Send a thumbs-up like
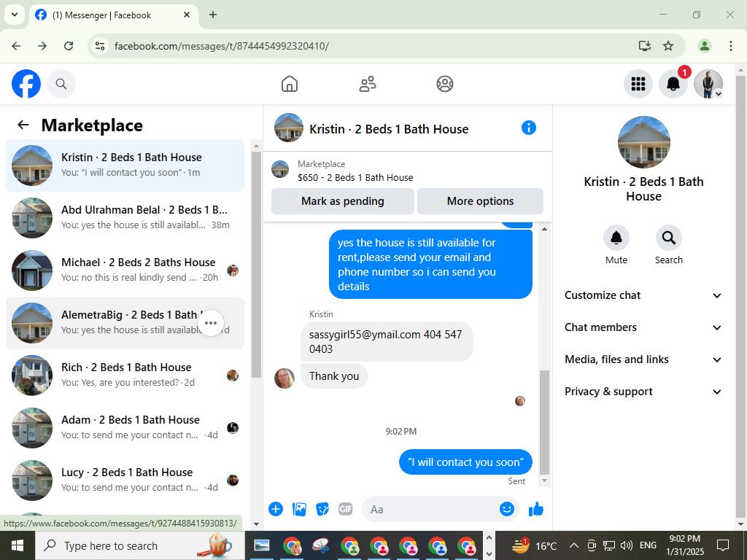 pyautogui.click(x=536, y=509)
